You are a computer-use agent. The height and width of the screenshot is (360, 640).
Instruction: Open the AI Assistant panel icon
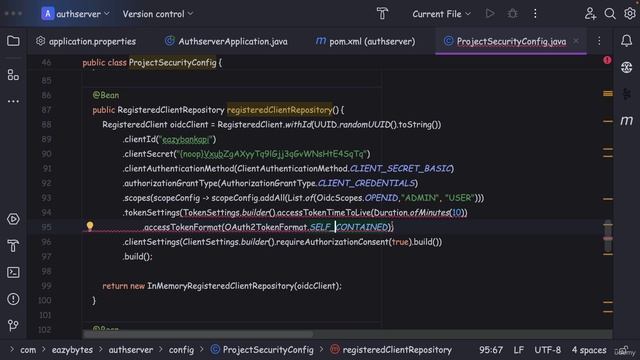coord(627,67)
